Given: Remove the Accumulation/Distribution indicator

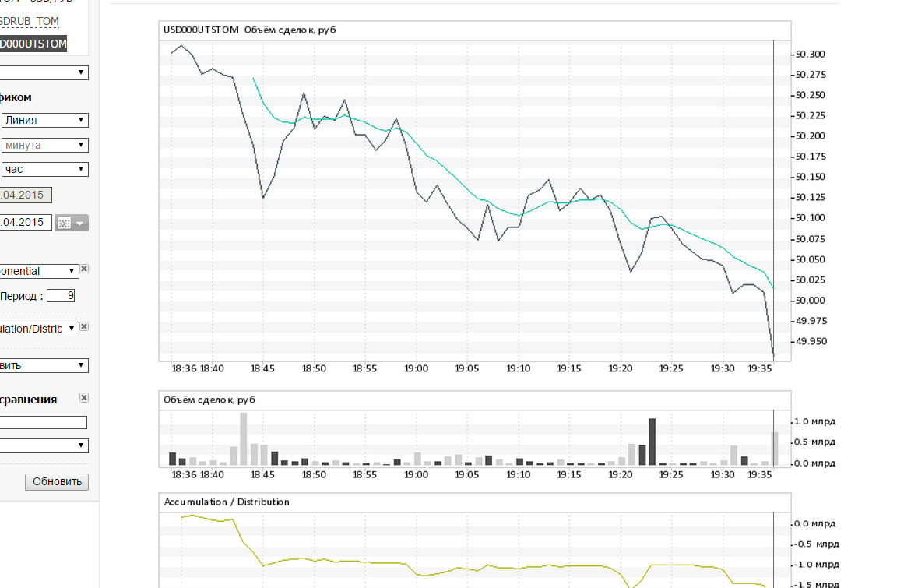Looking at the screenshot, I should (84, 326).
